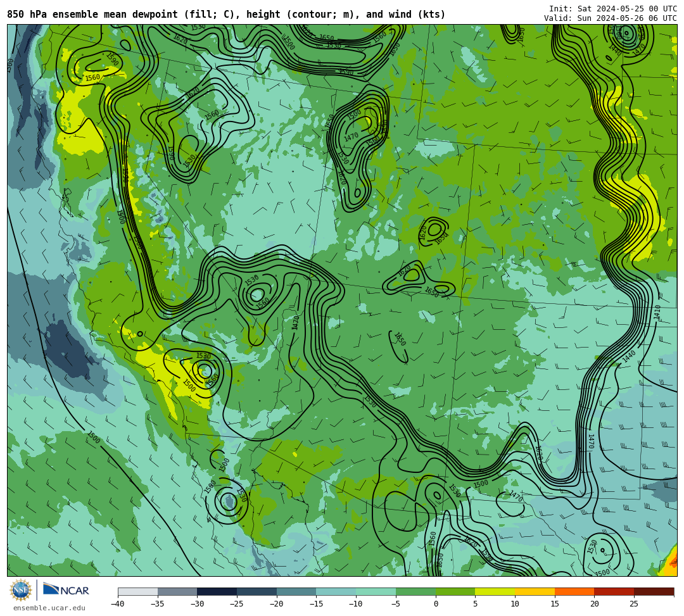Click the NSF logo
This screenshot has width=684, height=616.
pyautogui.click(x=21, y=591)
